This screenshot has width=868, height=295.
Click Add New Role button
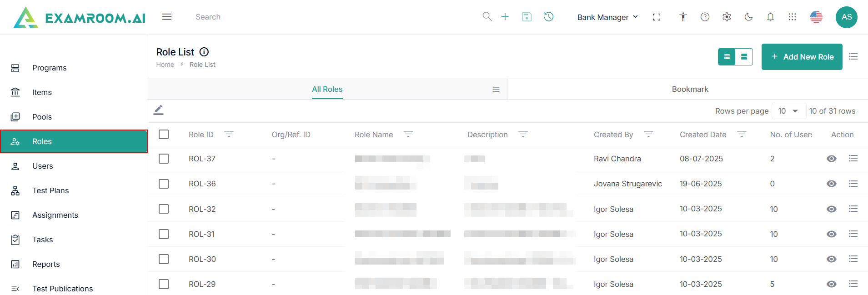pos(802,57)
